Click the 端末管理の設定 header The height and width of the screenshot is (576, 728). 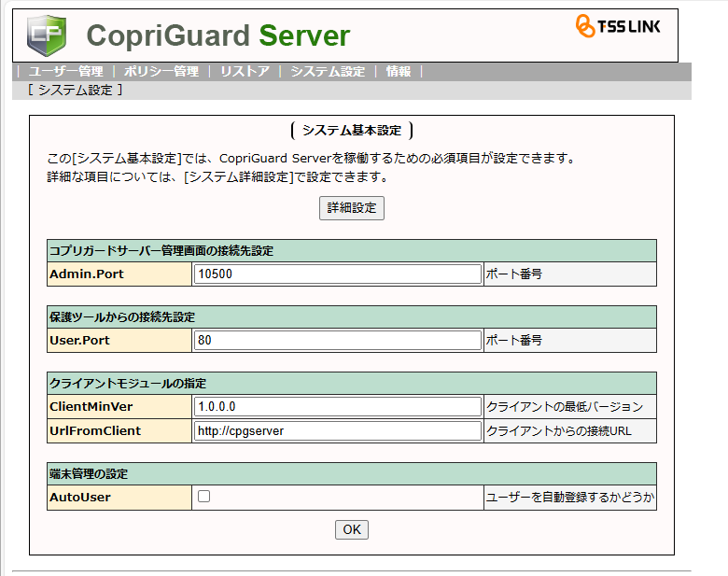pyautogui.click(x=352, y=474)
